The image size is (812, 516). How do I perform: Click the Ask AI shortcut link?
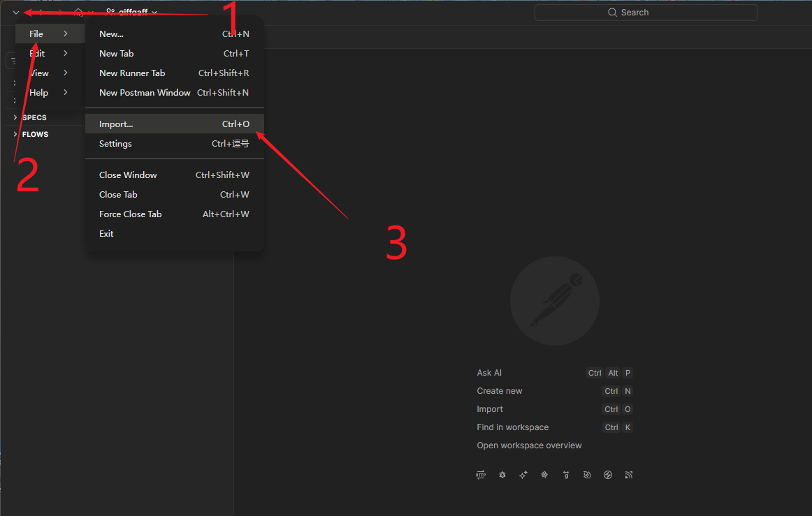tap(489, 373)
